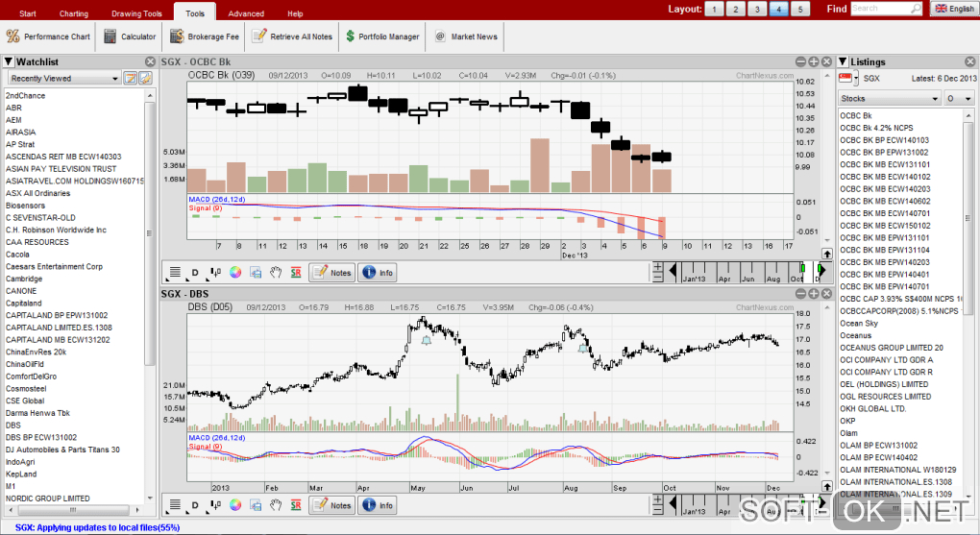Open color wheel in DBS chart toolbar

tap(235, 505)
